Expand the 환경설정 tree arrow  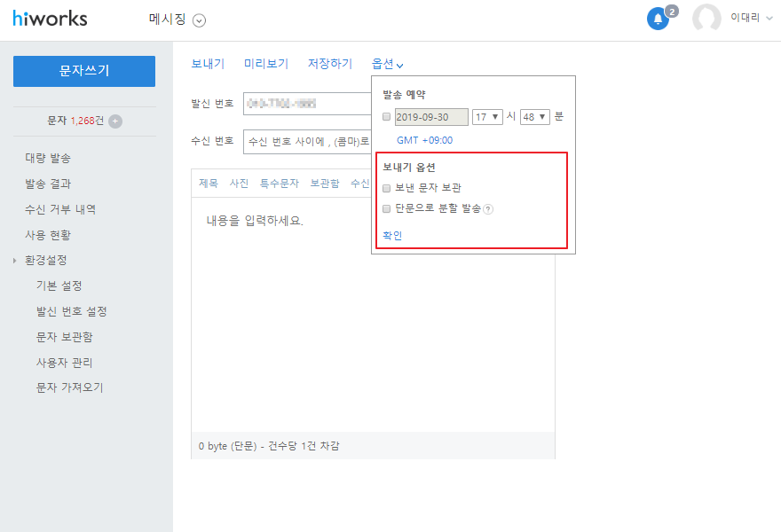click(x=15, y=261)
